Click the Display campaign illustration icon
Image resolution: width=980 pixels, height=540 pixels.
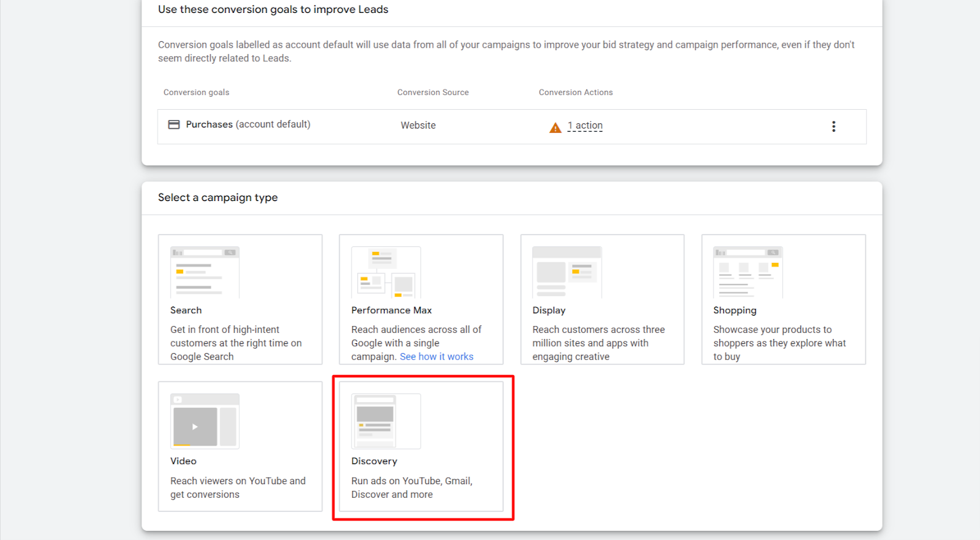567,272
